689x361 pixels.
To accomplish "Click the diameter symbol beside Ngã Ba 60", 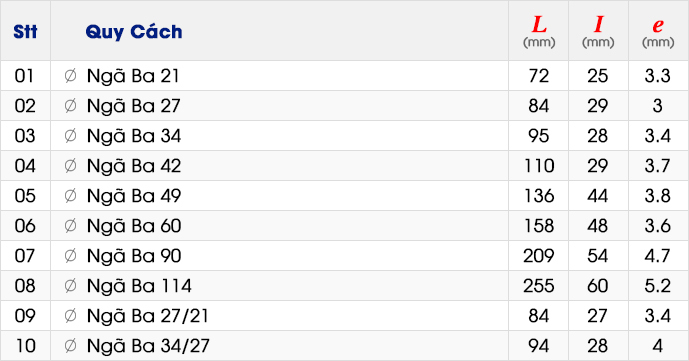I will (70, 226).
